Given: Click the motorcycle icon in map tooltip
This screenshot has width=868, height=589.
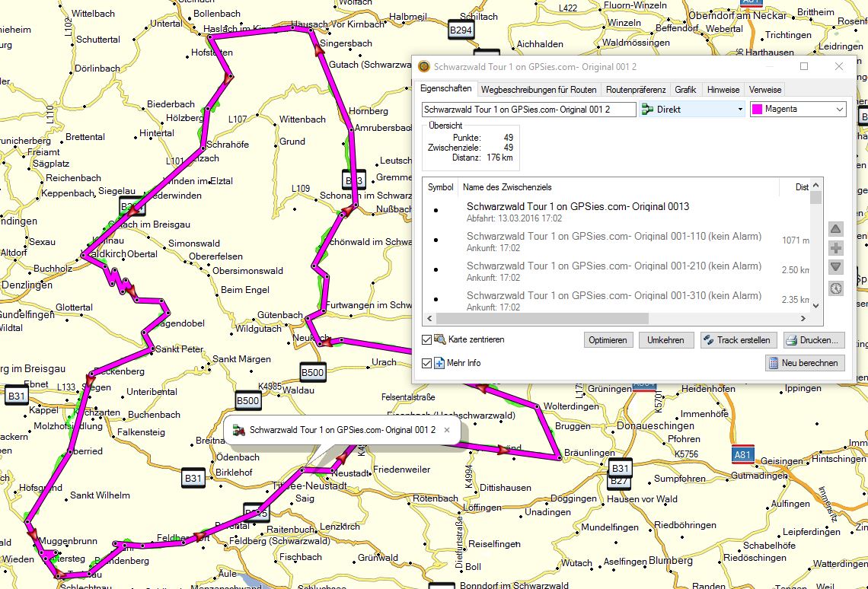Looking at the screenshot, I should [239, 430].
